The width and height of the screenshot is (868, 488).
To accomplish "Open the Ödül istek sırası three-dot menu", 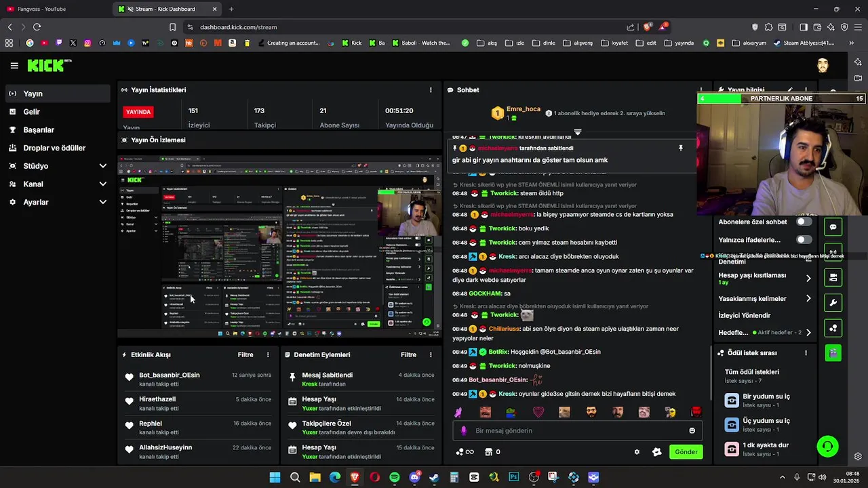I will coord(806,353).
